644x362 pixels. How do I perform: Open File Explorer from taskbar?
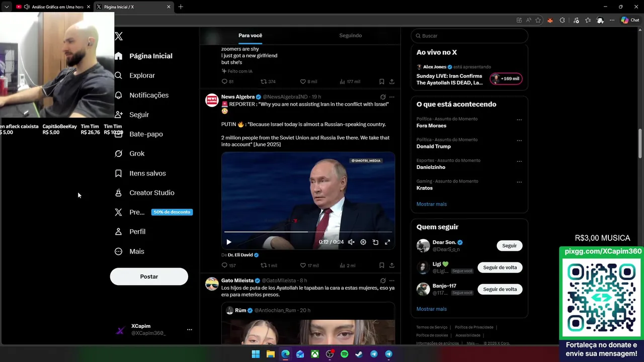pyautogui.click(x=270, y=354)
